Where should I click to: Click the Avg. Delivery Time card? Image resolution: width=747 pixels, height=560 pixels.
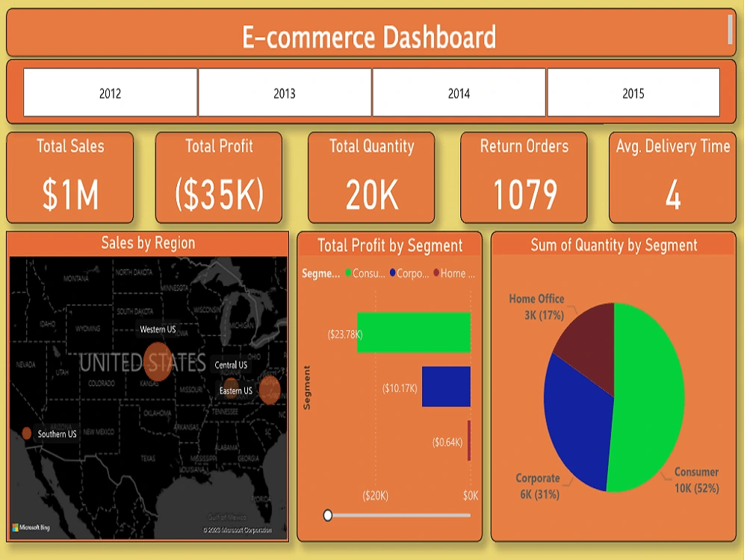(x=672, y=177)
